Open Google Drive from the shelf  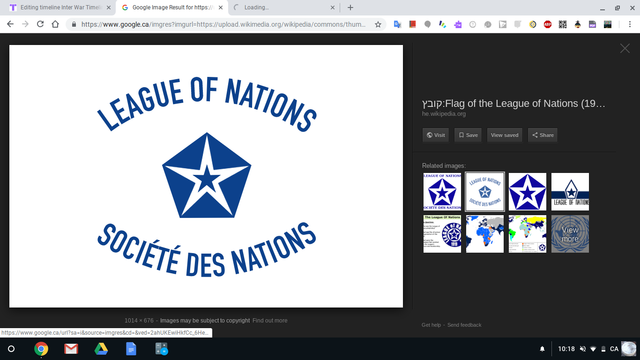tap(101, 349)
